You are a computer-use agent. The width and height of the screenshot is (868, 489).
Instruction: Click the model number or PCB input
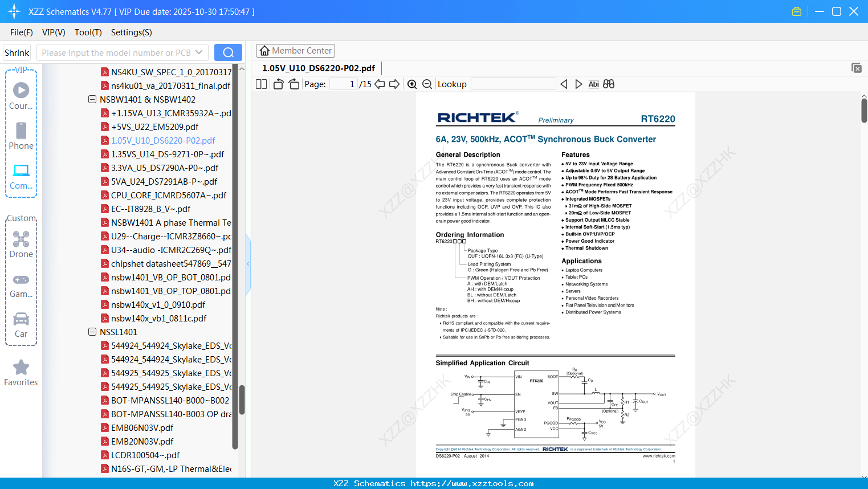pos(116,52)
